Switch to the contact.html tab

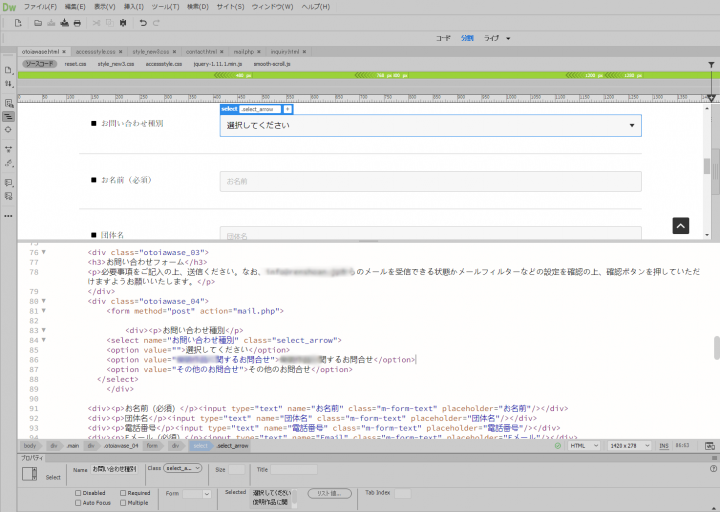pos(202,52)
